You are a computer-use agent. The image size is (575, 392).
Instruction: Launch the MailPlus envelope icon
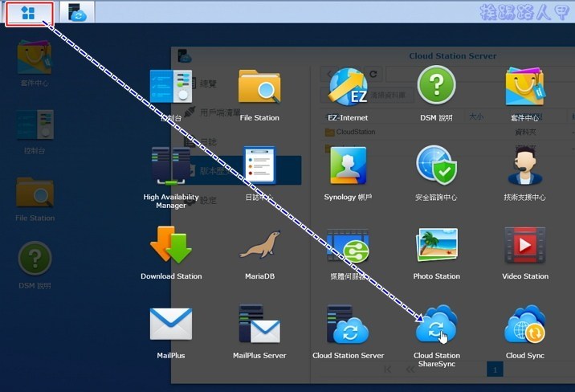coord(171,326)
